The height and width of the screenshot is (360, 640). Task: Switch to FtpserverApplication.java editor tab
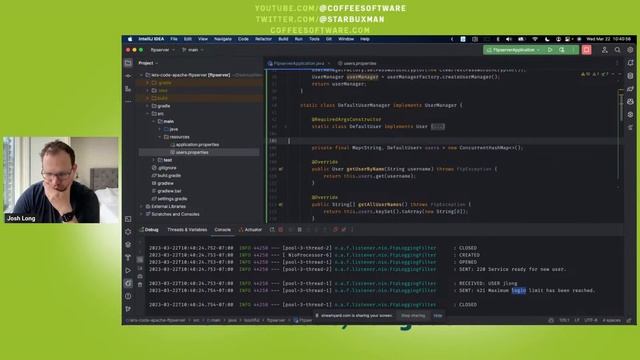[x=299, y=64]
